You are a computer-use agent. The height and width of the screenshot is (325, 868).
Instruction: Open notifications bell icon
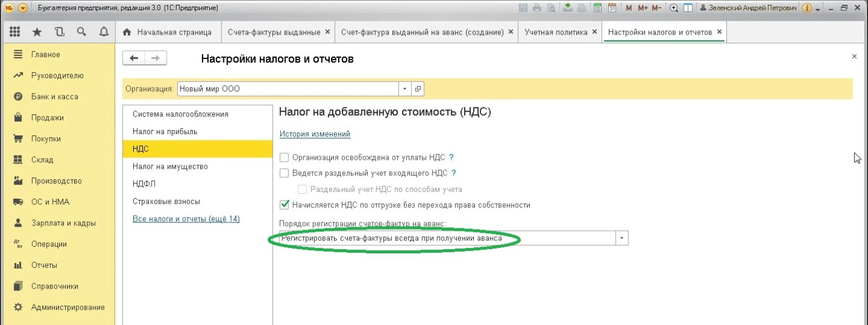[103, 32]
